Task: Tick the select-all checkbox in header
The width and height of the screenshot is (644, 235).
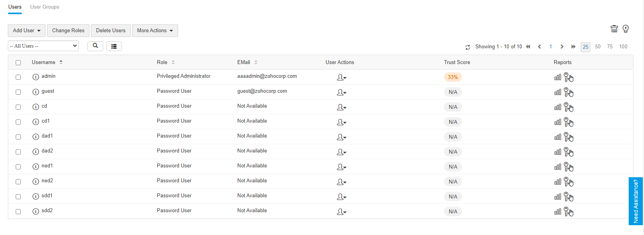Action: [x=18, y=63]
